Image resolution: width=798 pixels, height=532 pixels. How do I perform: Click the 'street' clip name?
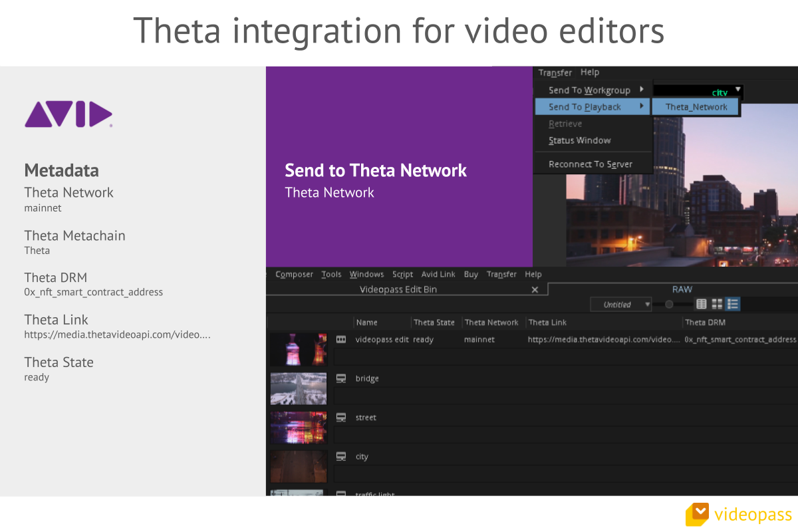pos(366,418)
